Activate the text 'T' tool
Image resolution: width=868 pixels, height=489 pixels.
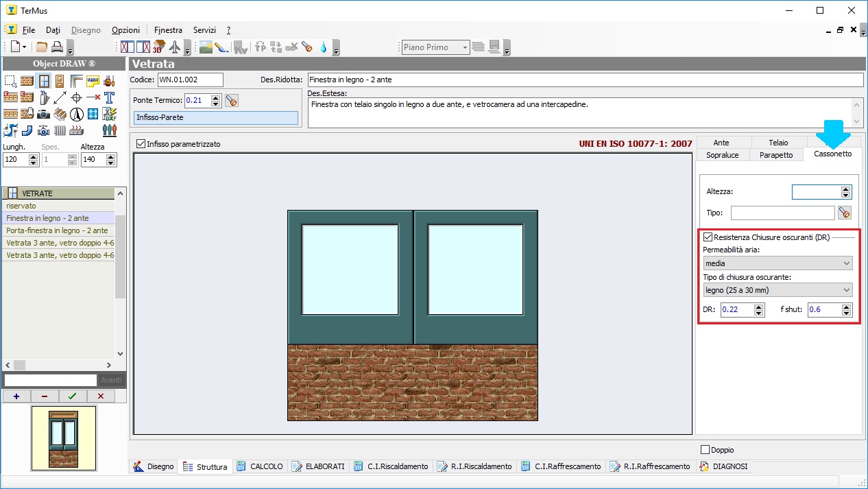coord(109,97)
